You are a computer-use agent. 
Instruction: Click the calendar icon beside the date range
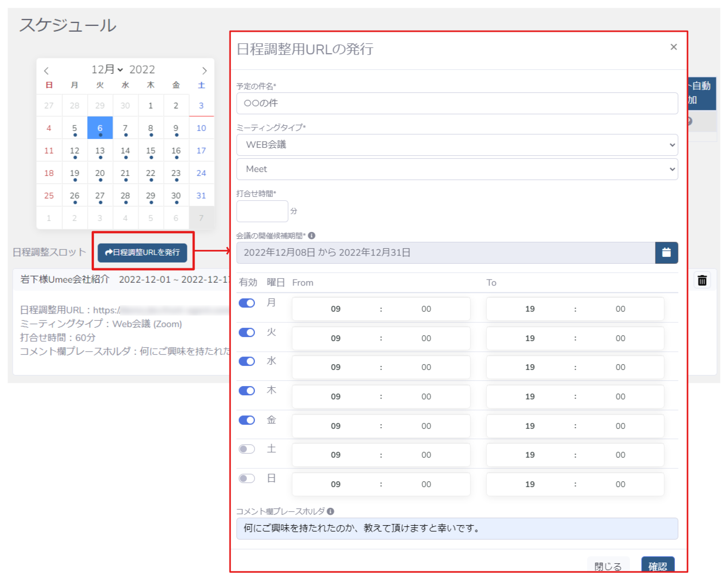(666, 253)
